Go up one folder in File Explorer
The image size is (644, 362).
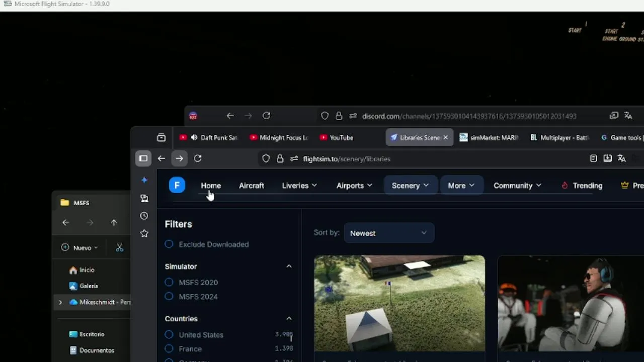114,222
